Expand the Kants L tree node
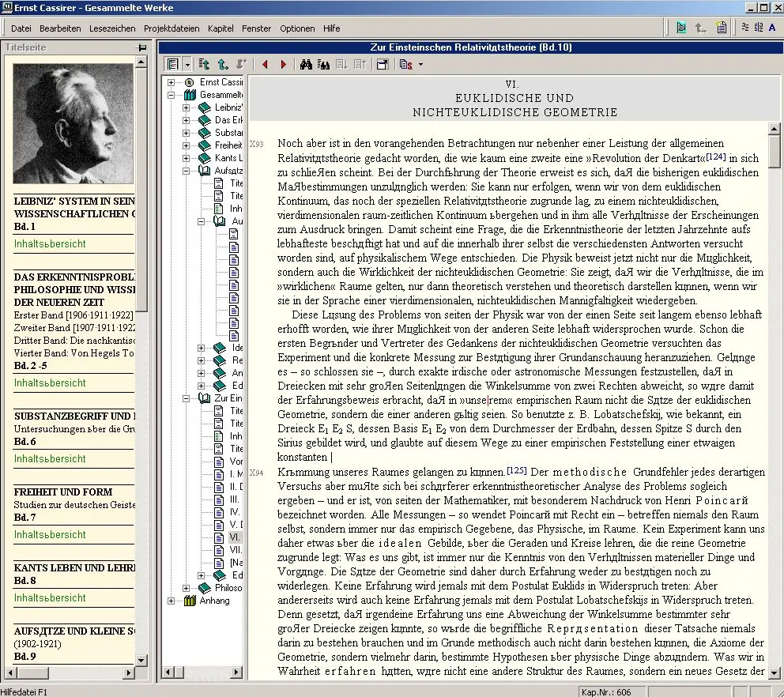784x697 pixels. (186, 158)
